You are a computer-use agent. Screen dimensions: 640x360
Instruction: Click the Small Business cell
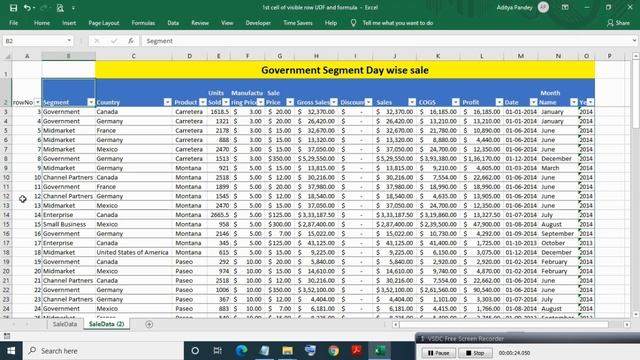[68, 224]
